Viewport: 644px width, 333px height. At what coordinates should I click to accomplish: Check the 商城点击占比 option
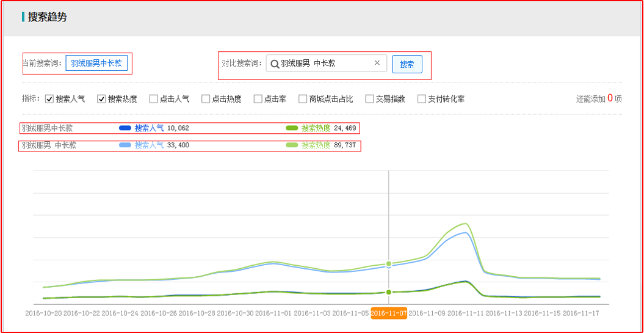tap(303, 99)
